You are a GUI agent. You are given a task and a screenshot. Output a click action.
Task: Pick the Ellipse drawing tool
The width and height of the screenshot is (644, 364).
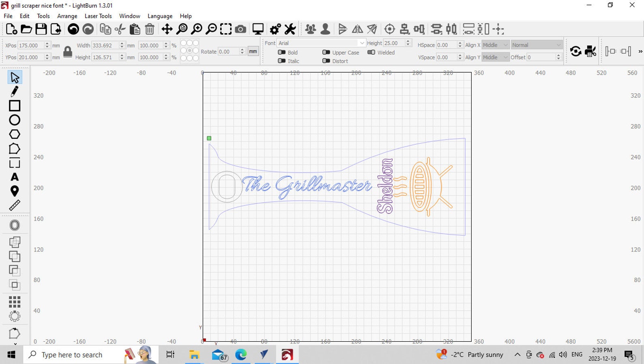pyautogui.click(x=15, y=120)
